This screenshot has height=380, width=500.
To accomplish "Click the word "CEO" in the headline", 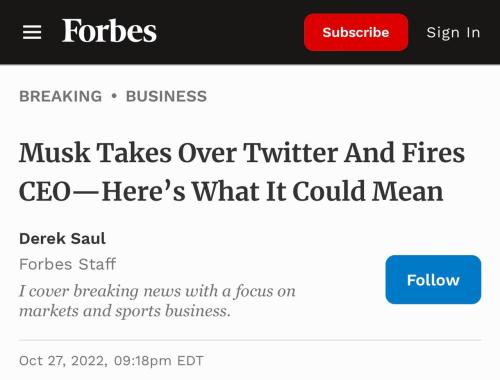I will point(45,192).
